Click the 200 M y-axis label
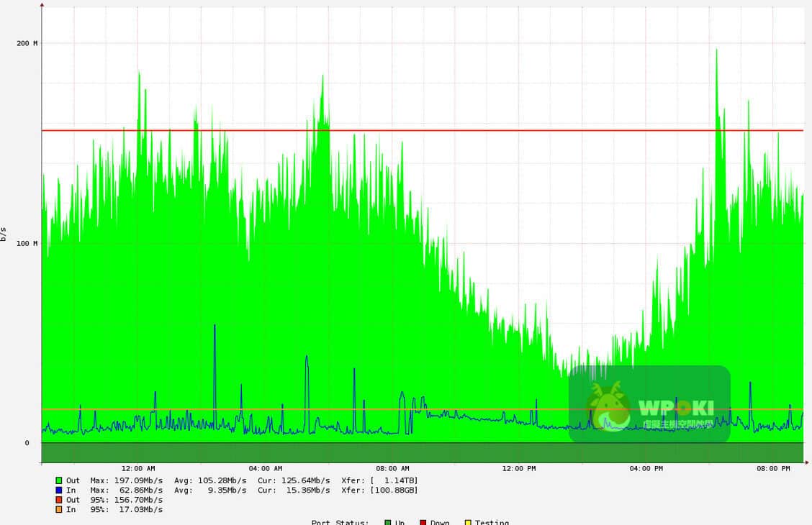812x525 pixels. point(27,43)
